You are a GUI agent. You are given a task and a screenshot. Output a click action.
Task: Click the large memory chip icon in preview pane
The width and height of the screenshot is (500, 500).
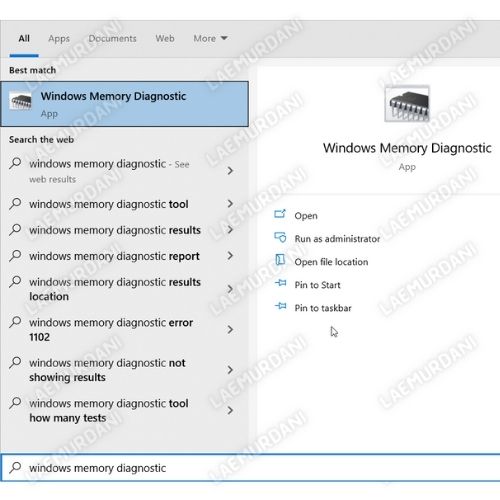click(407, 104)
